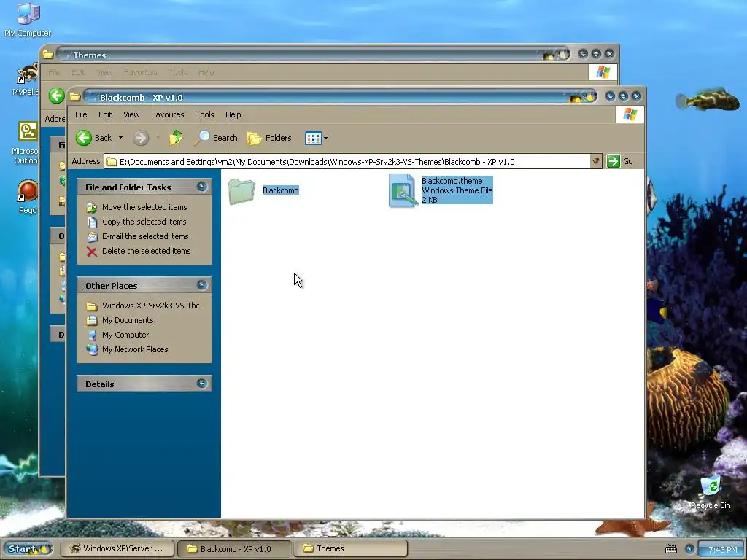The width and height of the screenshot is (747, 560).
Task: Click Copy the selected items
Action: [x=144, y=222]
